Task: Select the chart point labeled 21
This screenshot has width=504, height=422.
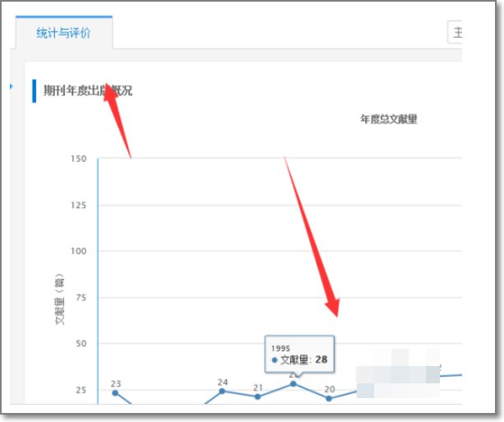Action: (x=257, y=396)
